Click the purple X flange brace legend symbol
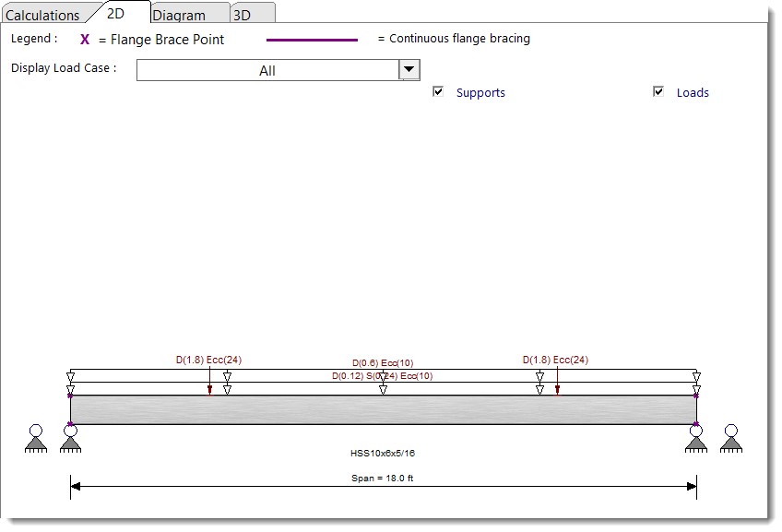This screenshot has width=782, height=532. (x=85, y=40)
